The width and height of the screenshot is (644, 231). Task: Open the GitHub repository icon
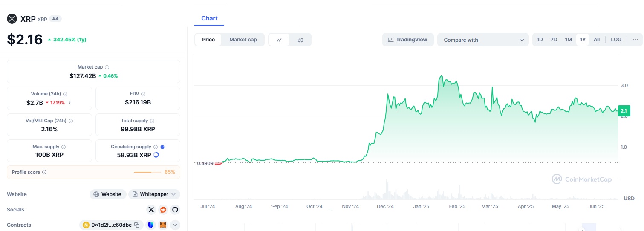click(175, 210)
